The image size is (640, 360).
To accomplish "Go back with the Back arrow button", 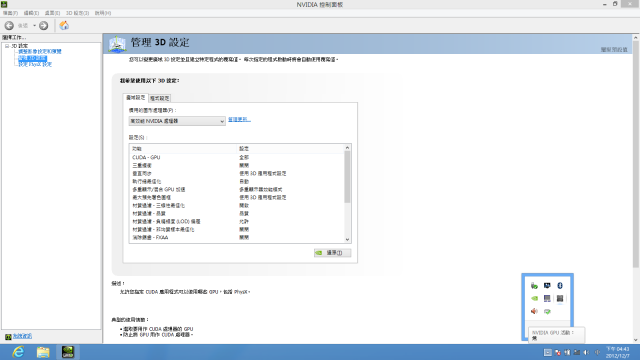I will coord(9,26).
